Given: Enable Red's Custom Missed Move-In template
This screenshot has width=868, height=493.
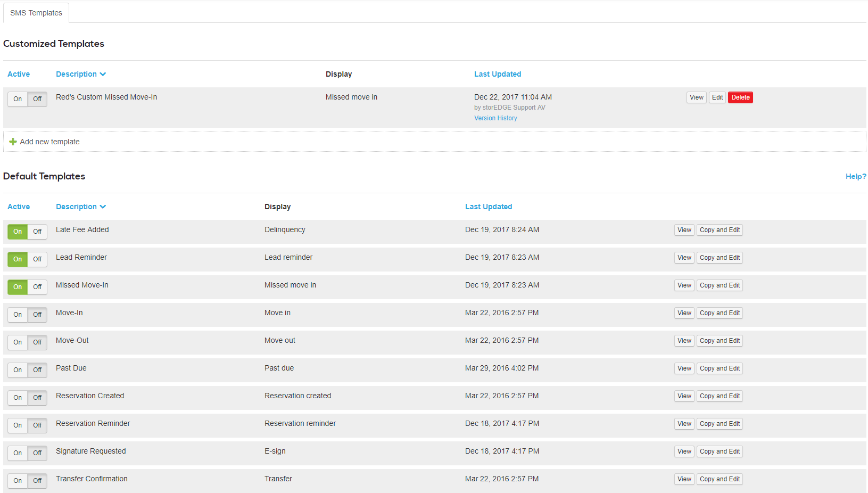Looking at the screenshot, I should 18,99.
